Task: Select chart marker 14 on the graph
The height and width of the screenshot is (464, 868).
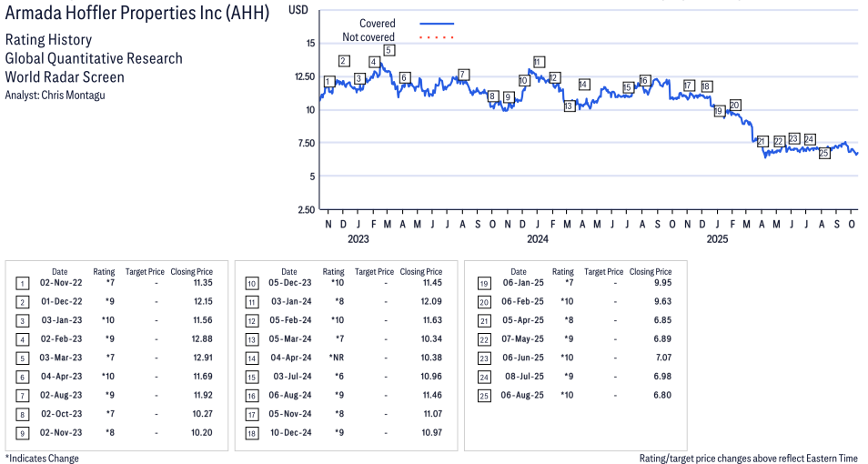Action: coord(583,85)
